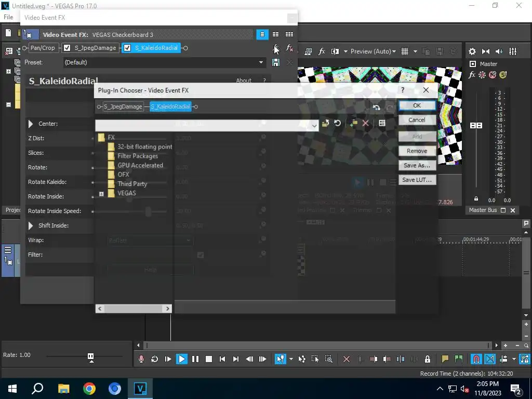532x399 pixels.
Task: Click the create new folder icon
Action: pos(353,124)
